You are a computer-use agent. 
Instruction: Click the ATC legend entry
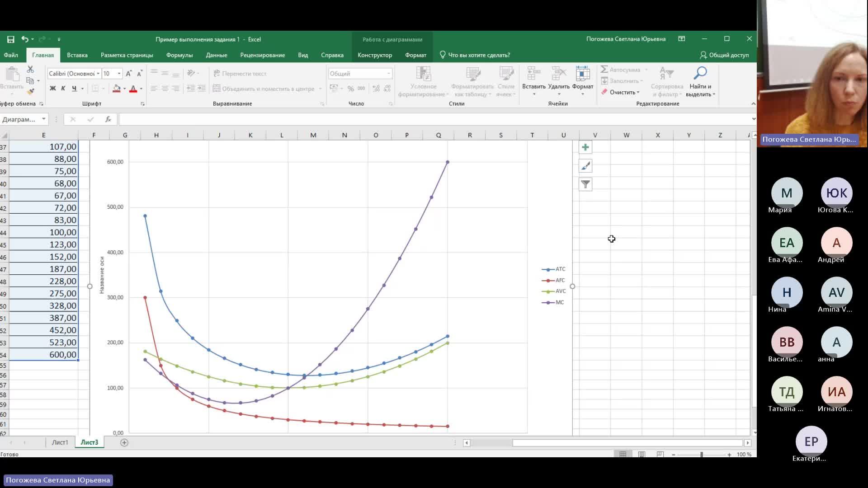coord(554,269)
